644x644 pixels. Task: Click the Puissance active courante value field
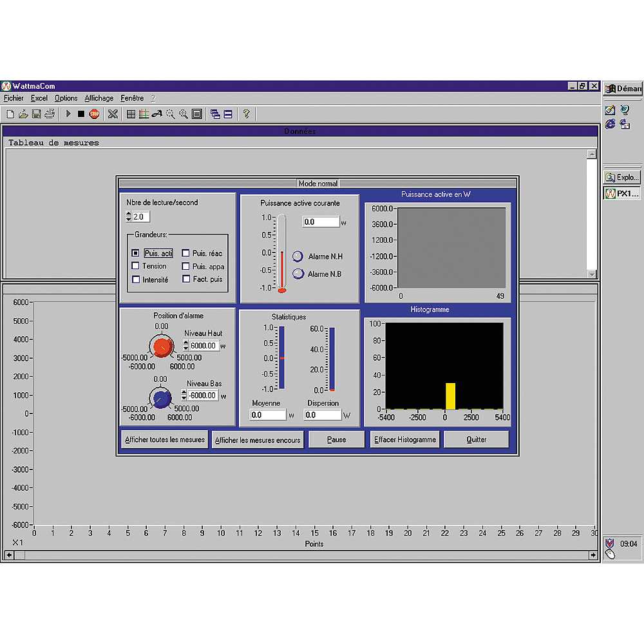[320, 222]
